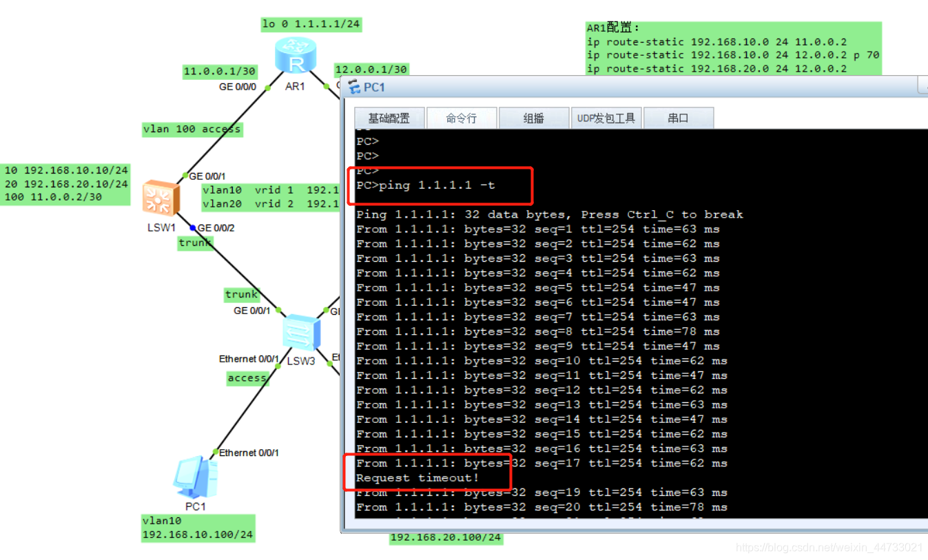Select the LSW1 switch icon
The image size is (928, 560).
click(x=161, y=198)
